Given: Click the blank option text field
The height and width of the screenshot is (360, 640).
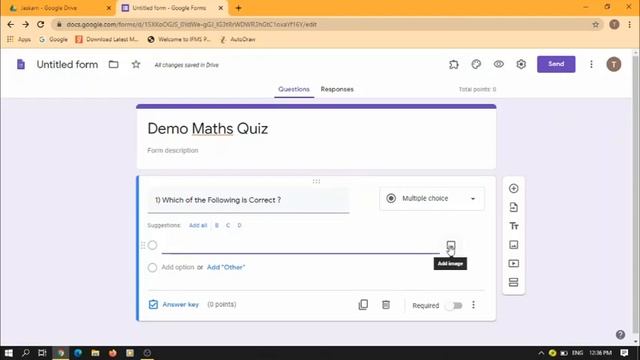Looking at the screenshot, I should (x=300, y=246).
